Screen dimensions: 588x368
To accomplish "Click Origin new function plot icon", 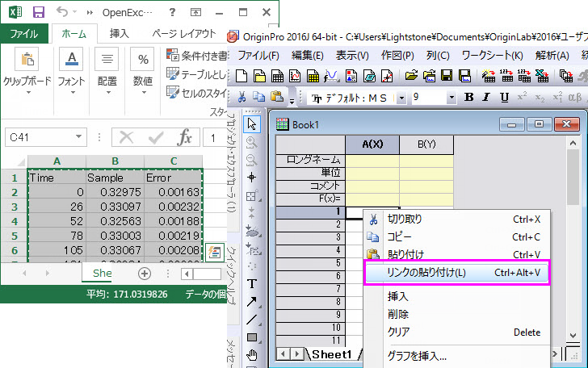I will (x=331, y=76).
